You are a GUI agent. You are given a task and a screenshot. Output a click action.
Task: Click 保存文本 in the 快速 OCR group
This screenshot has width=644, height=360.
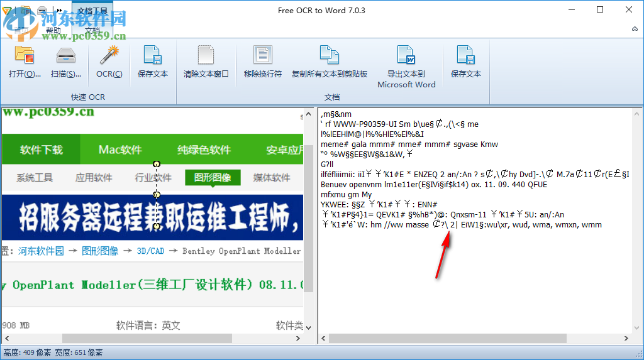click(x=152, y=62)
